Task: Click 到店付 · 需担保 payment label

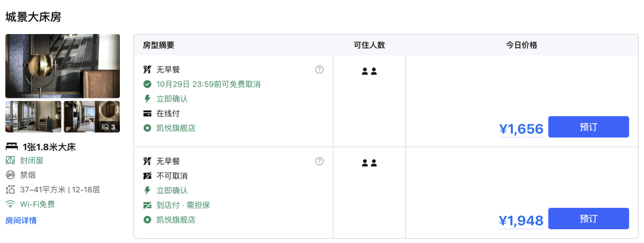Action: [183, 205]
